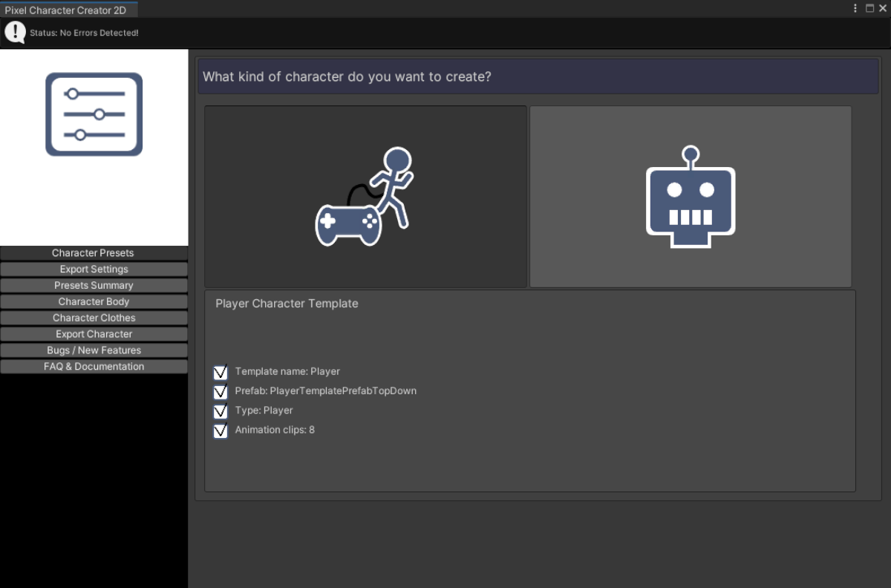Open Bugs / New Features page
The height and width of the screenshot is (588, 891).
pos(94,350)
